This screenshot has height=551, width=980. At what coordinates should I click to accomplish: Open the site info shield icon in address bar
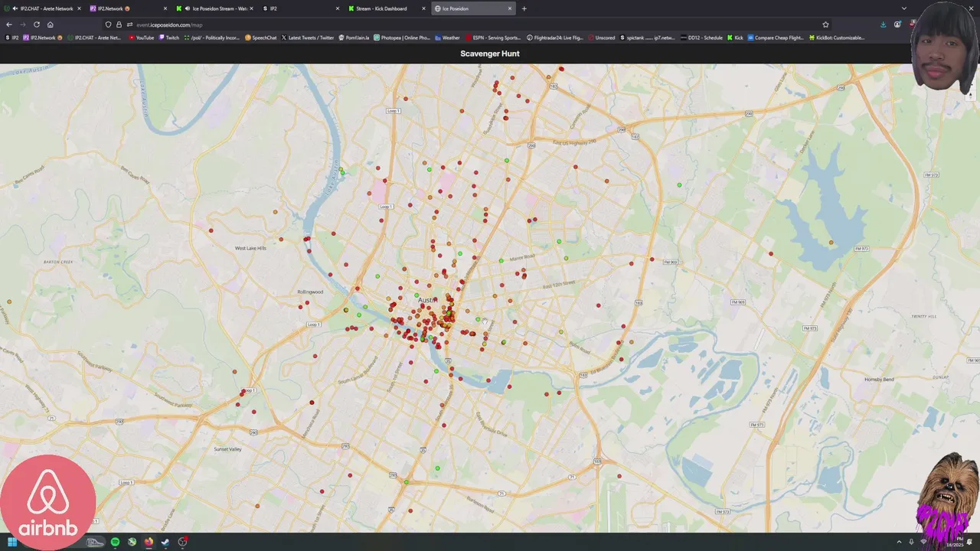coord(108,24)
